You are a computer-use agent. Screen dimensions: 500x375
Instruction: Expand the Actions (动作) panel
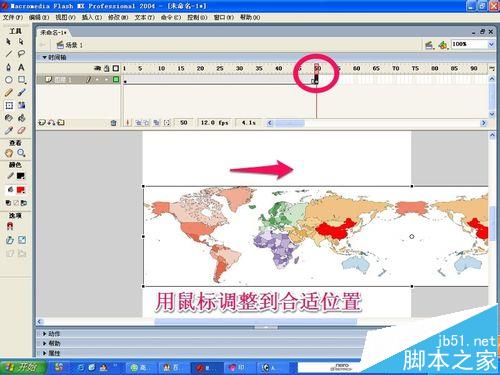pos(44,334)
